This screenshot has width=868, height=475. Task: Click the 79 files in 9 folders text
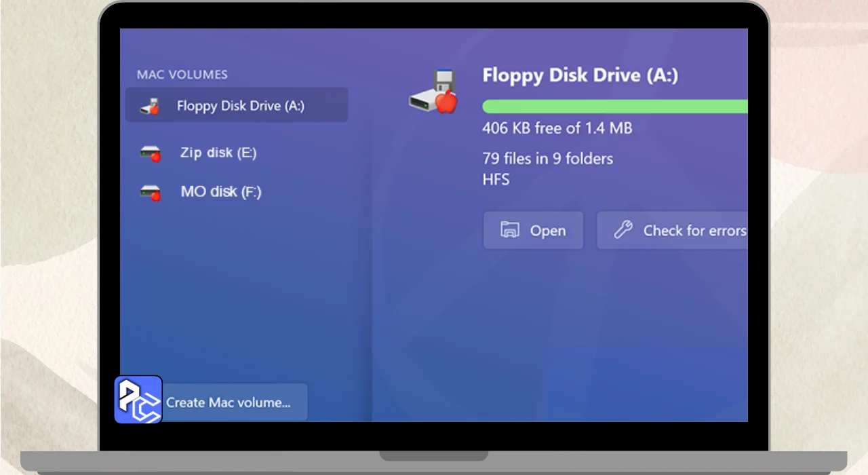tap(547, 159)
